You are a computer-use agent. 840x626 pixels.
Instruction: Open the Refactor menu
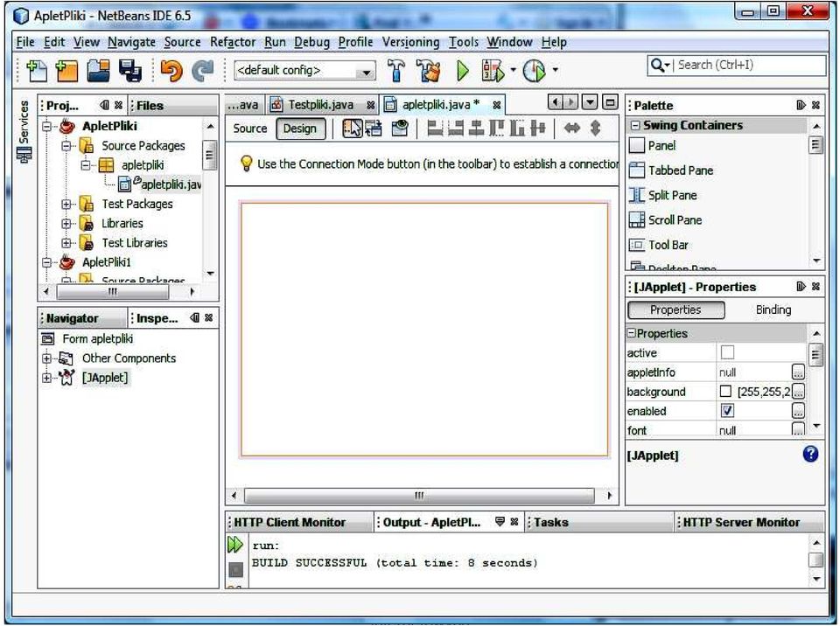tap(233, 42)
